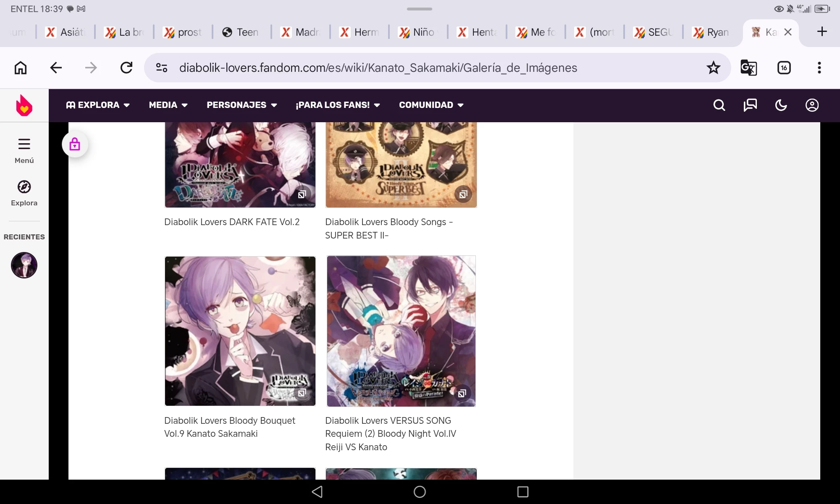Screen dimensions: 840x504
Task: Open Fandom search icon
Action: pyautogui.click(x=719, y=105)
